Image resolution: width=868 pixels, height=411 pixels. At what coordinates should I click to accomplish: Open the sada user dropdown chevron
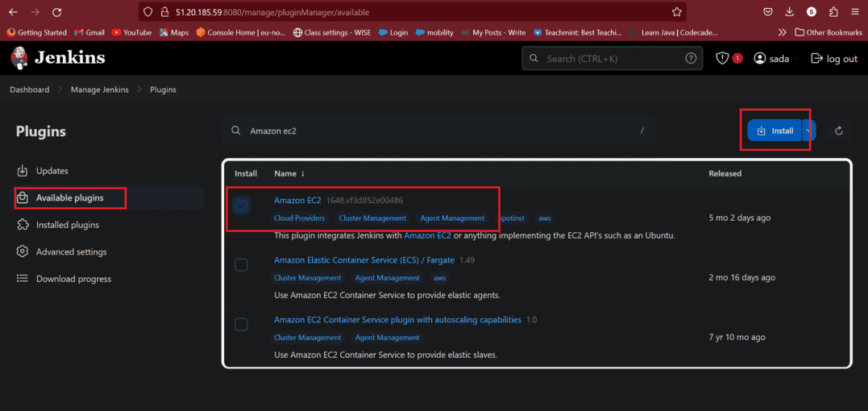tap(796, 59)
